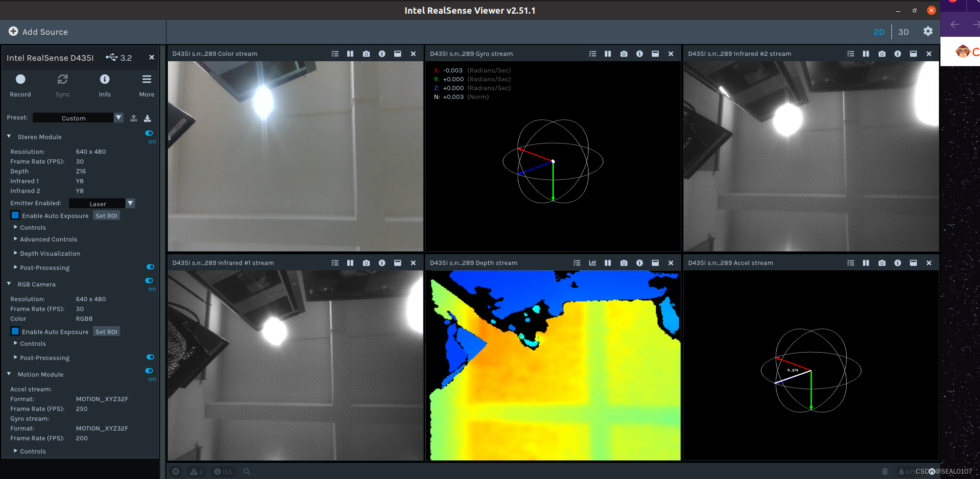Toggle Stereo Module Post-Processing switch
980x479 pixels.
click(x=150, y=267)
